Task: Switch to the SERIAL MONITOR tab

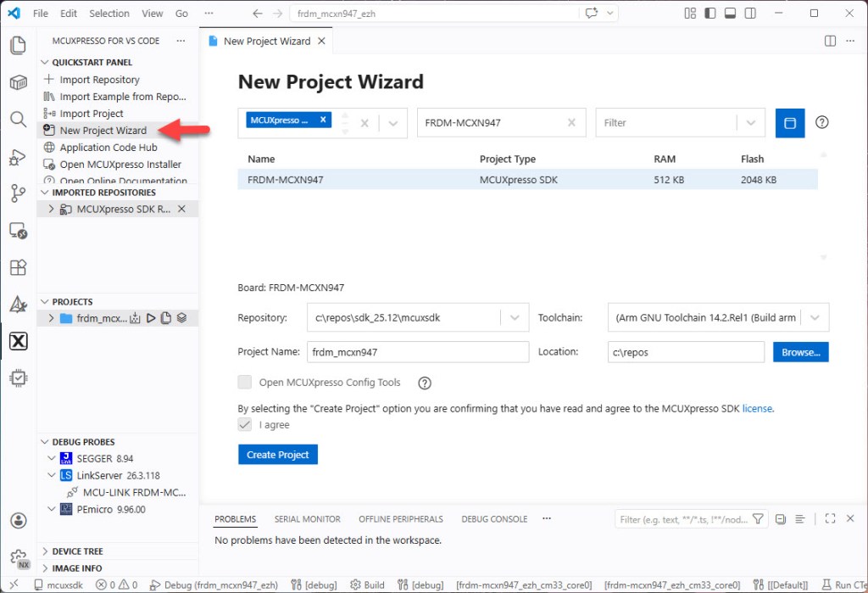Action: (307, 518)
